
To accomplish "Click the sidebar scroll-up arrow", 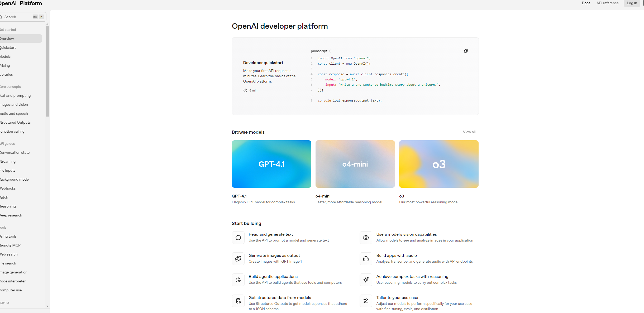I will 47,24.
